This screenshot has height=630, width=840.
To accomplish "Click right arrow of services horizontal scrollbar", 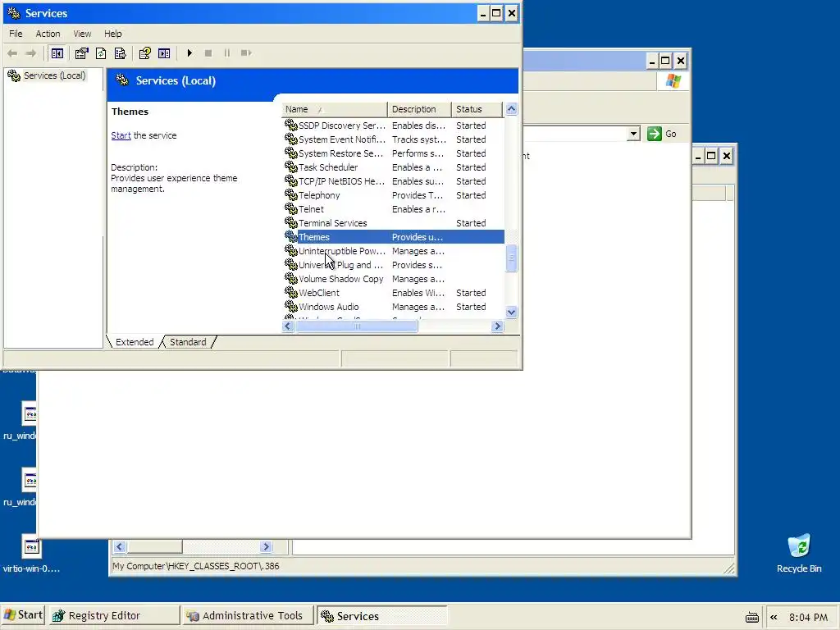I will coord(497,326).
